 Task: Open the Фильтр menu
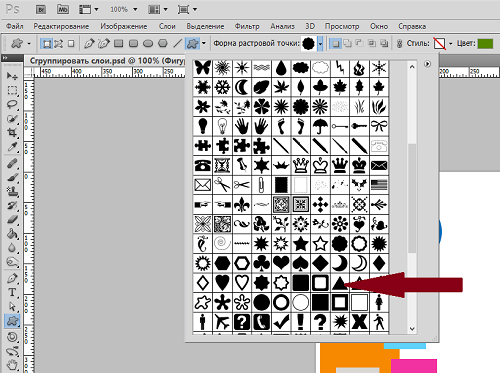coord(247,26)
